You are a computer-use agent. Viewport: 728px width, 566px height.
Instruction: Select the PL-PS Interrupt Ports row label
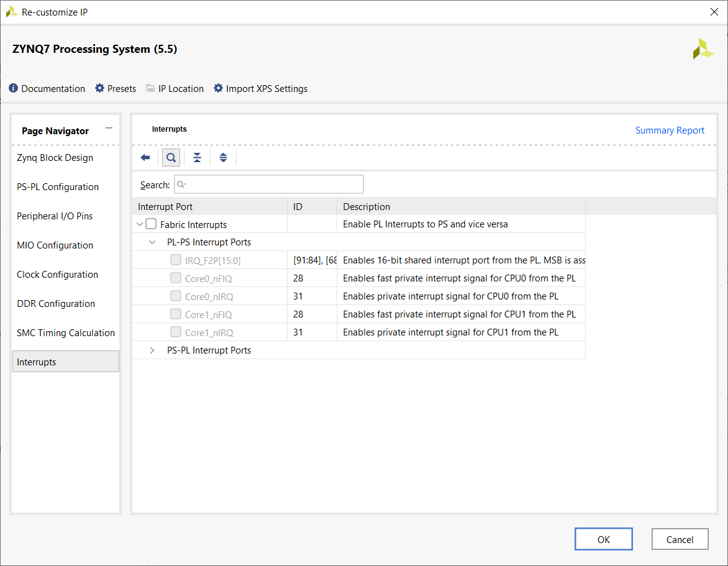pyautogui.click(x=209, y=242)
